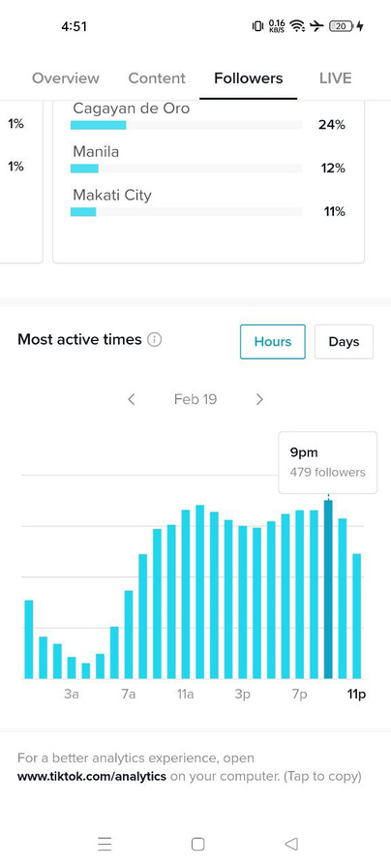Tap the Most active times info icon
This screenshot has height=868, width=391.
tap(155, 340)
